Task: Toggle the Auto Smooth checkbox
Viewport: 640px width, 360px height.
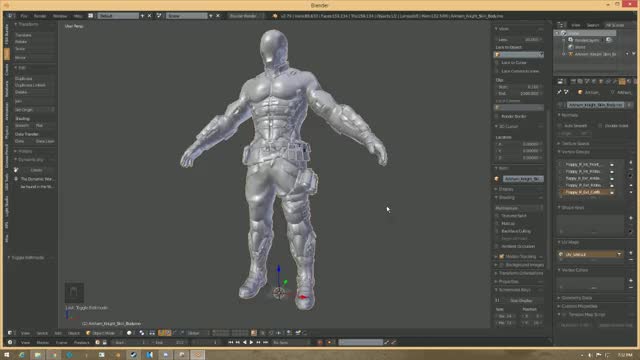Action: 560,126
